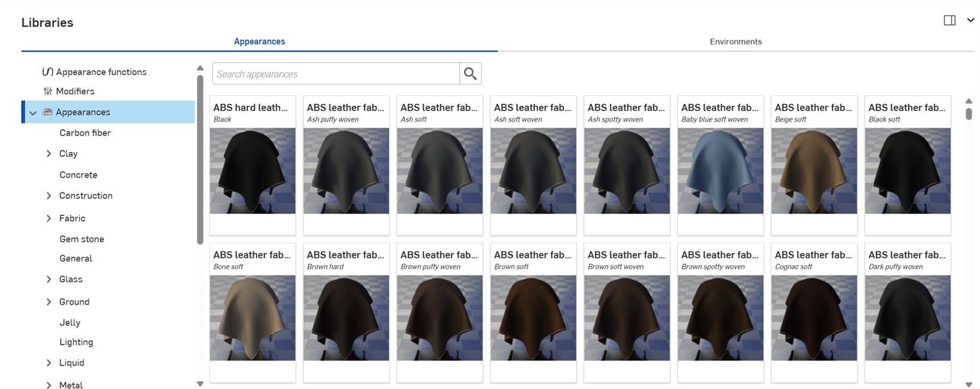
Task: Click the magnifying glass search button
Action: pyautogui.click(x=470, y=74)
